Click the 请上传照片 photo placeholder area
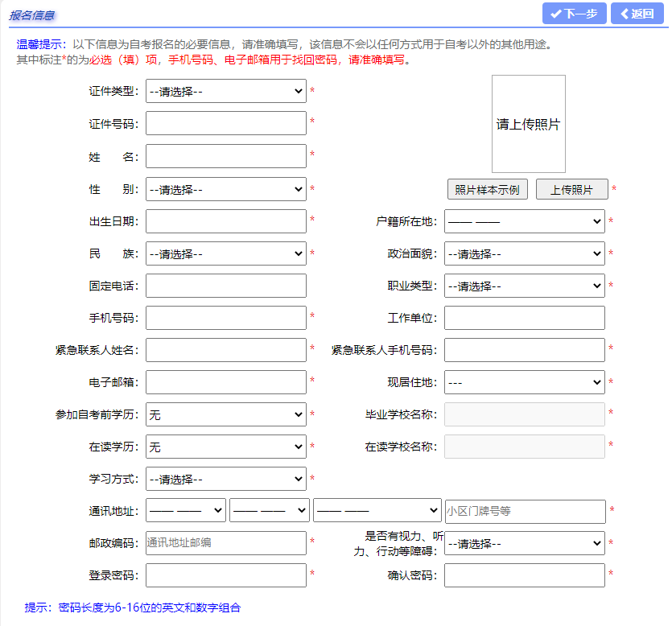 point(528,122)
